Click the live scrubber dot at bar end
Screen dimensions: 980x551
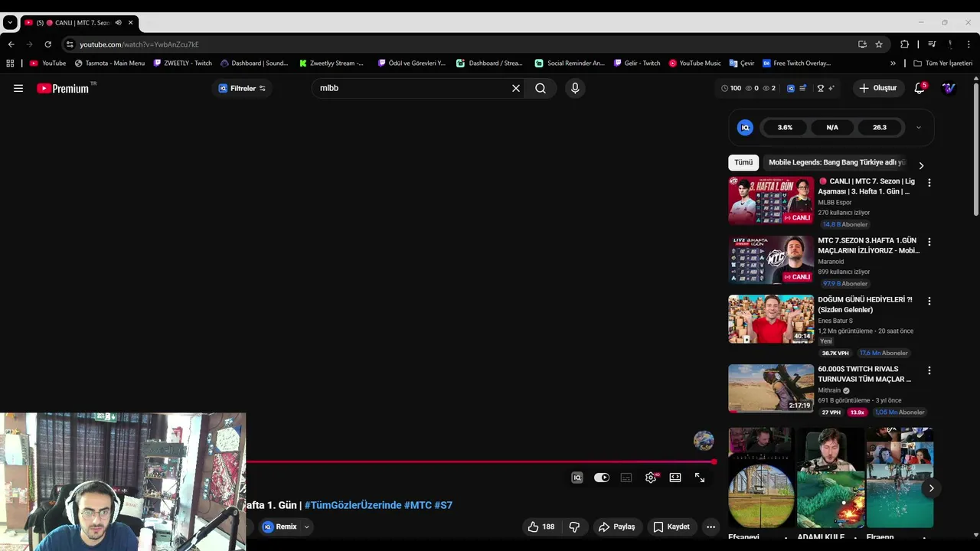point(714,461)
